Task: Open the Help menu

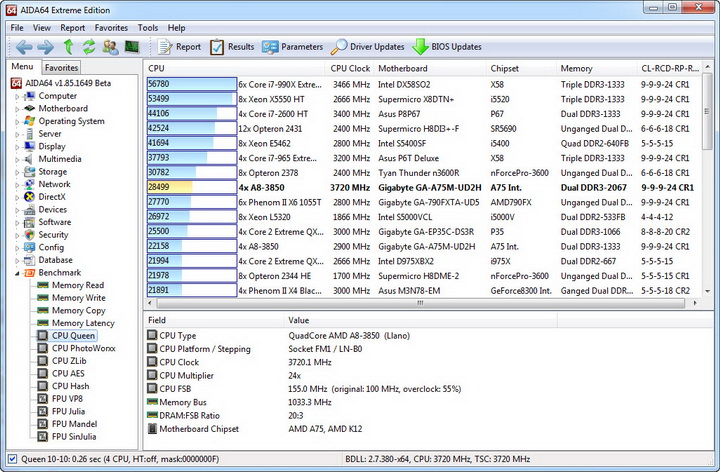Action: click(x=176, y=28)
